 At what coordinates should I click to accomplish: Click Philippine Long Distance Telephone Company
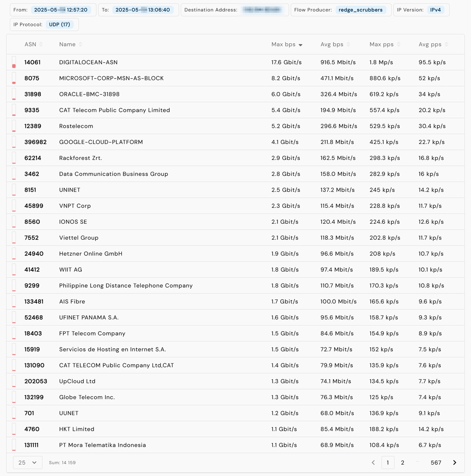(126, 286)
